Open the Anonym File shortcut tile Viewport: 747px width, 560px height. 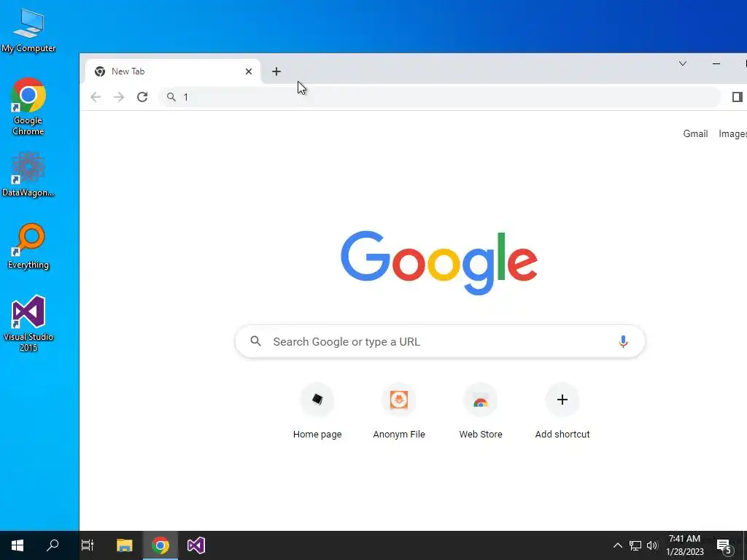click(x=399, y=400)
